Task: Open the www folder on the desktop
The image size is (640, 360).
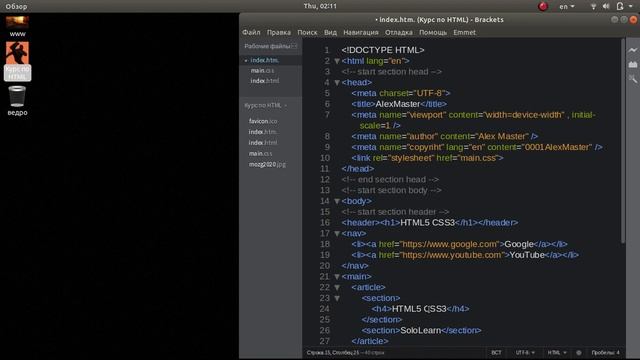Action: click(x=17, y=27)
